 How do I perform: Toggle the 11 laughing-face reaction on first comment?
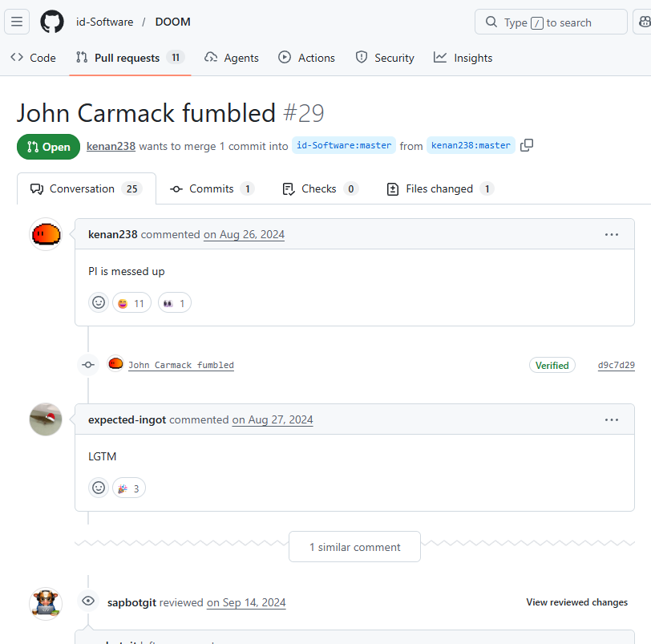point(131,303)
